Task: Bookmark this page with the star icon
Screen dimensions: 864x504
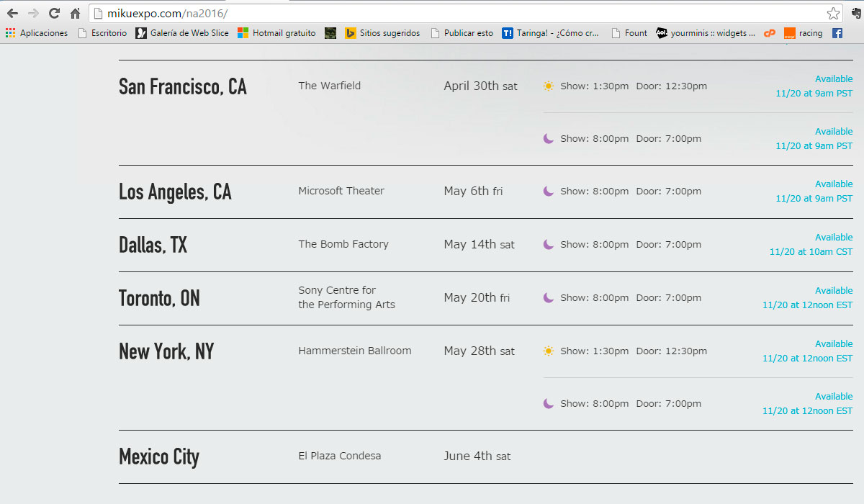Action: pyautogui.click(x=833, y=13)
